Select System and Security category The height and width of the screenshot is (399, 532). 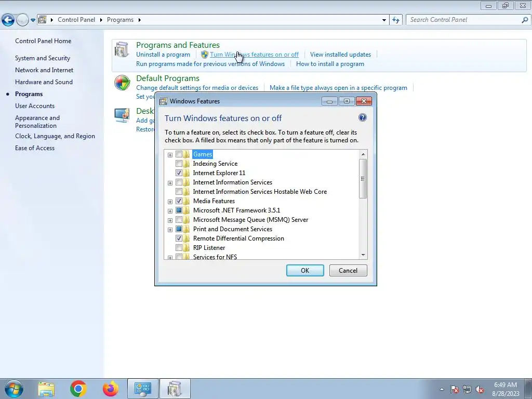coord(43,58)
